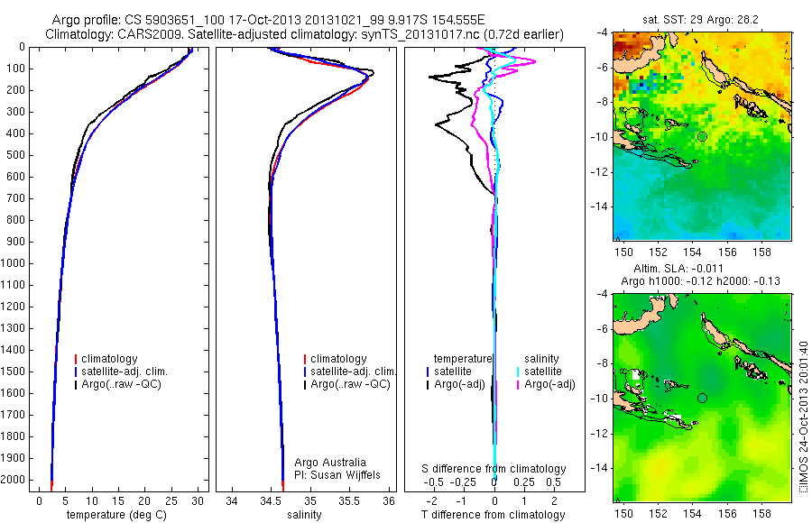The height and width of the screenshot is (523, 812).
Task: Click the 'sat. SST: 29 Argo: 28.2' title
Action: tap(700, 20)
